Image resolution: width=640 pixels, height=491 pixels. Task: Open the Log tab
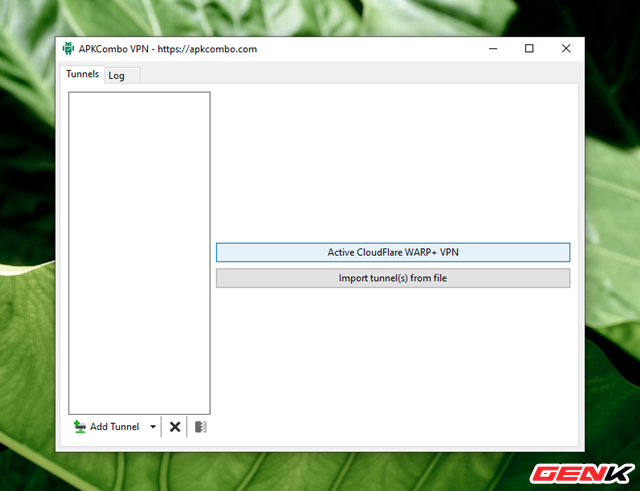coord(117,76)
